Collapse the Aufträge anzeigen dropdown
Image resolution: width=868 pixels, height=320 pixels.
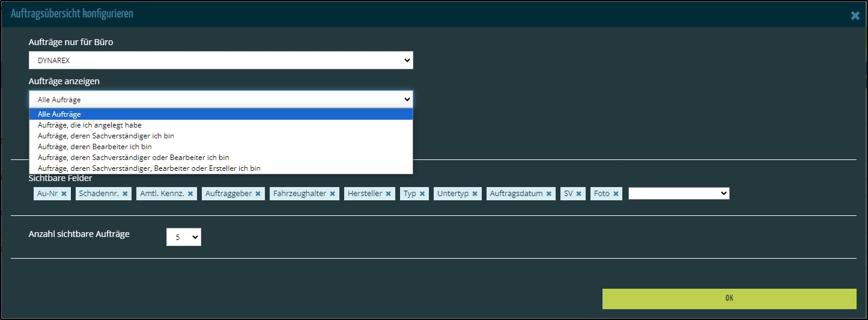click(220, 99)
